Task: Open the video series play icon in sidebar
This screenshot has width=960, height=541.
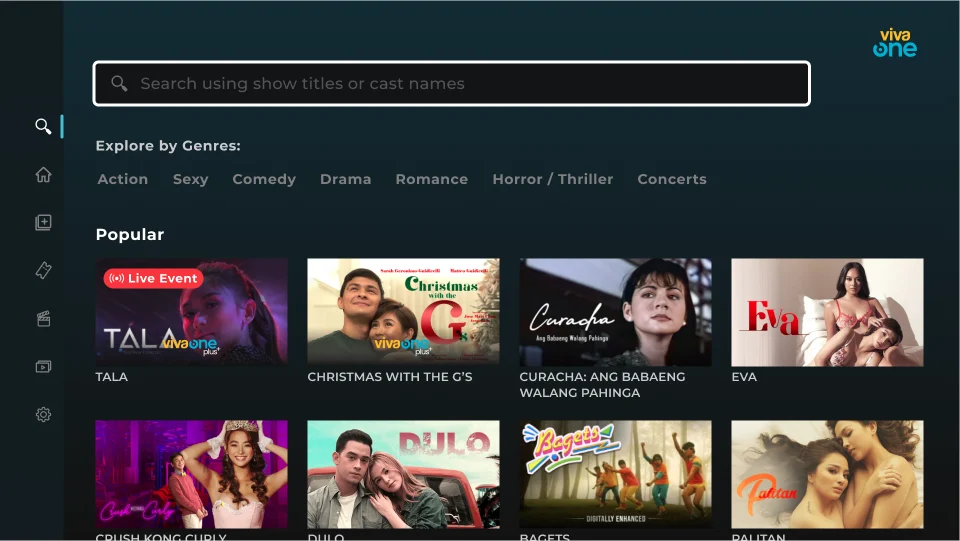Action: (43, 367)
